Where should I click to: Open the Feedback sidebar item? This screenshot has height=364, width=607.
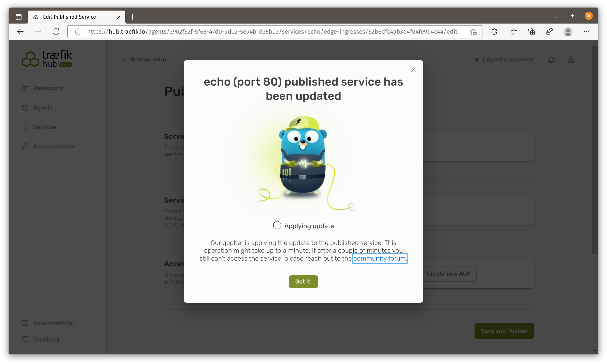(x=46, y=339)
